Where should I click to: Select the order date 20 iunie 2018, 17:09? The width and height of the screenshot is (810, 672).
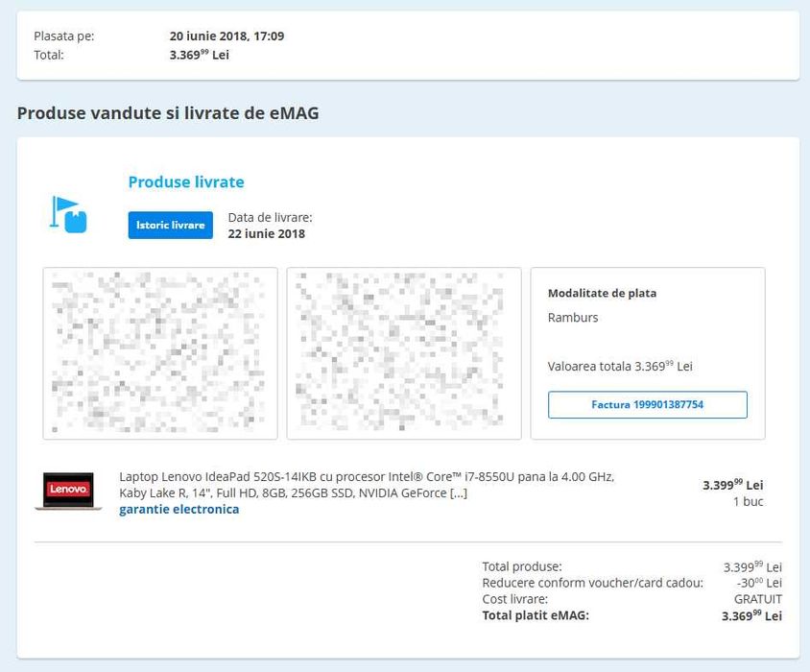pos(226,36)
